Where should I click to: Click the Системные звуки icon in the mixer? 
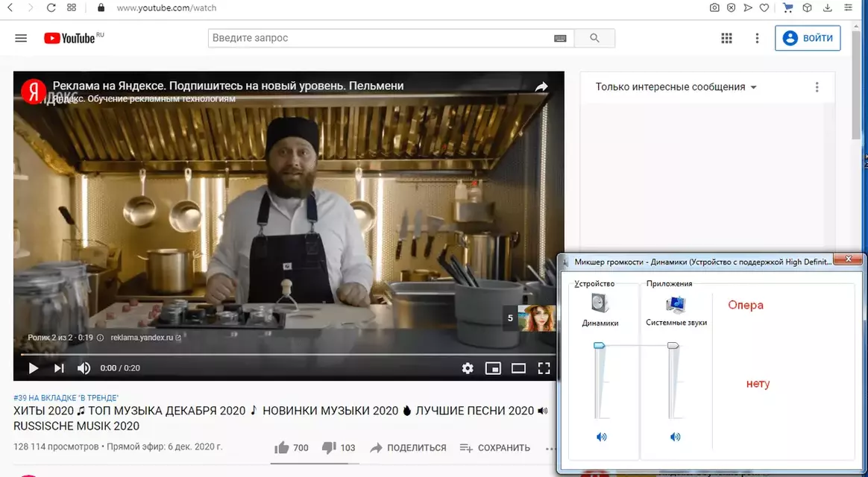(676, 304)
